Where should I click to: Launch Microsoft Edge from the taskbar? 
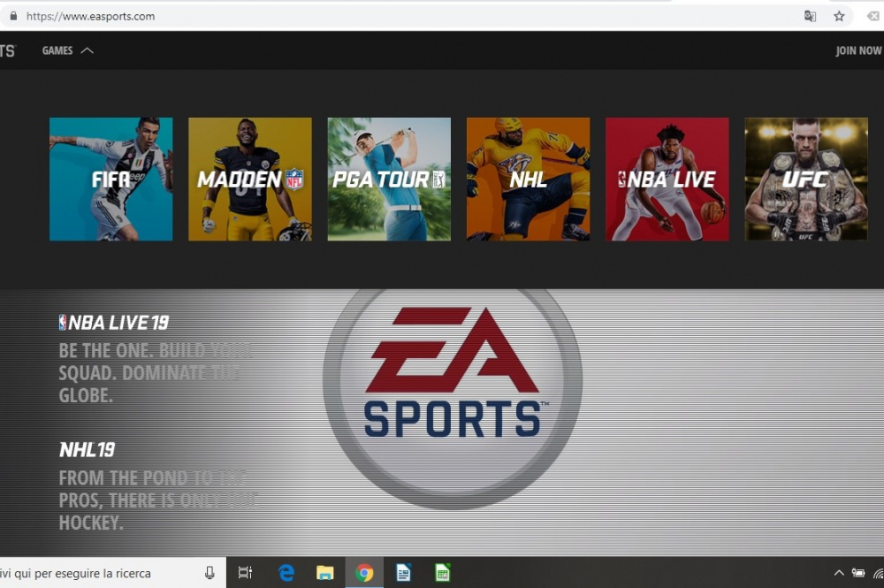286,573
